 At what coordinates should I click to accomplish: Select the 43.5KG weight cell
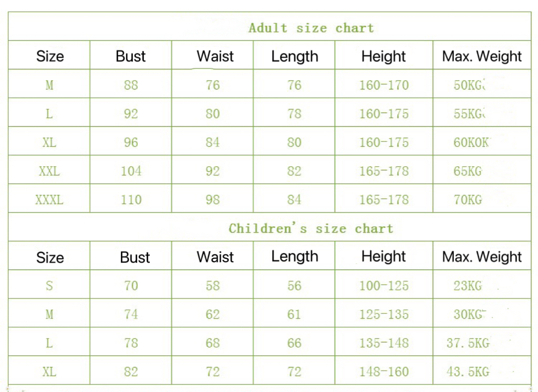(x=468, y=372)
